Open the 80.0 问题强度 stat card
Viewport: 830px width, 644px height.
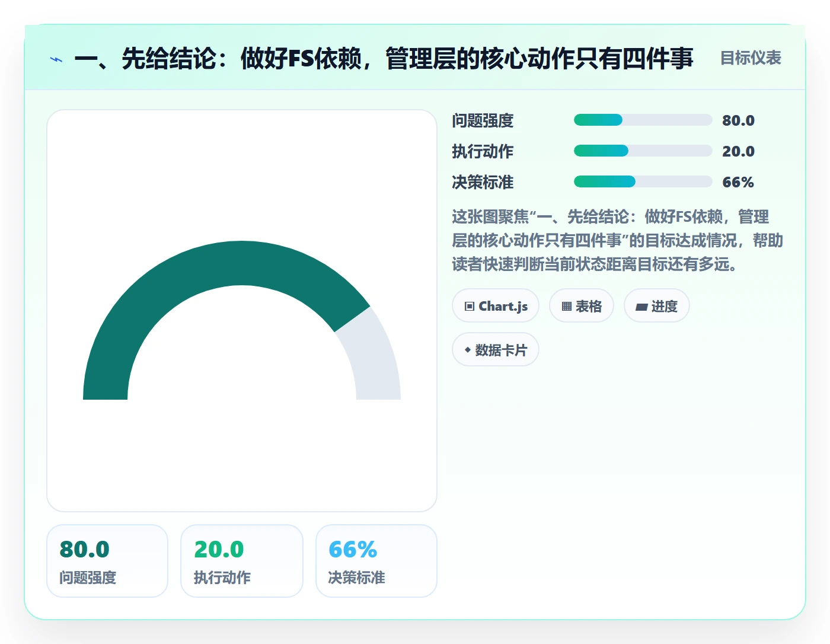pyautogui.click(x=107, y=561)
